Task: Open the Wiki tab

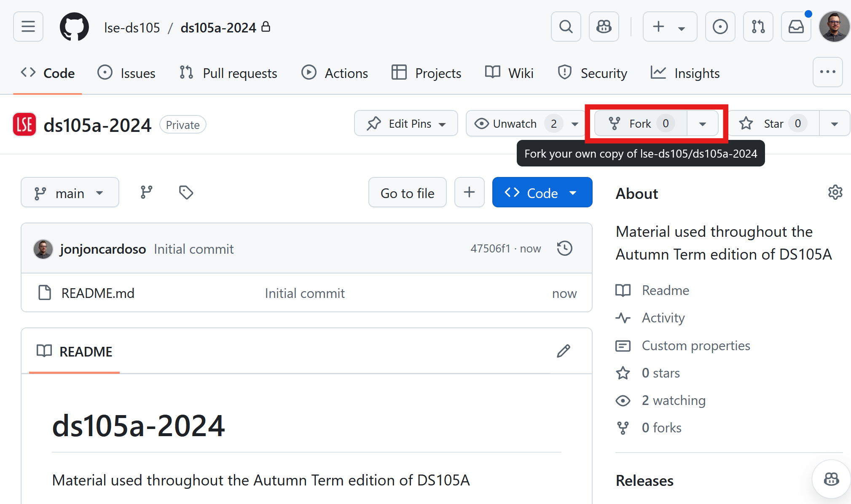Action: point(509,73)
